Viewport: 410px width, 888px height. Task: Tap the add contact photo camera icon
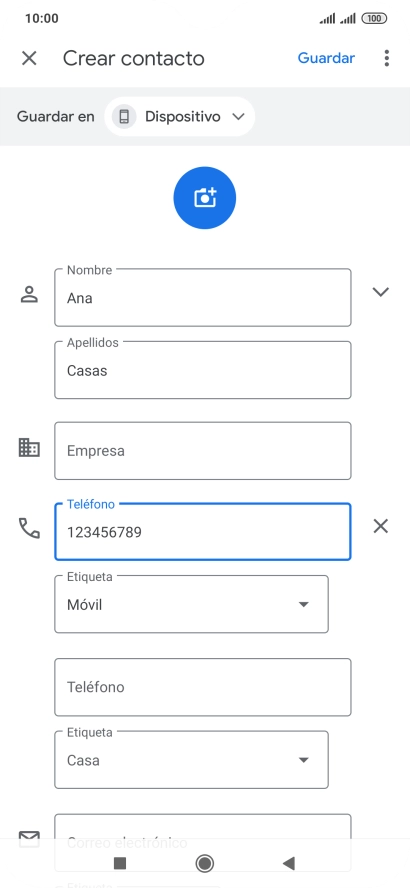point(204,198)
